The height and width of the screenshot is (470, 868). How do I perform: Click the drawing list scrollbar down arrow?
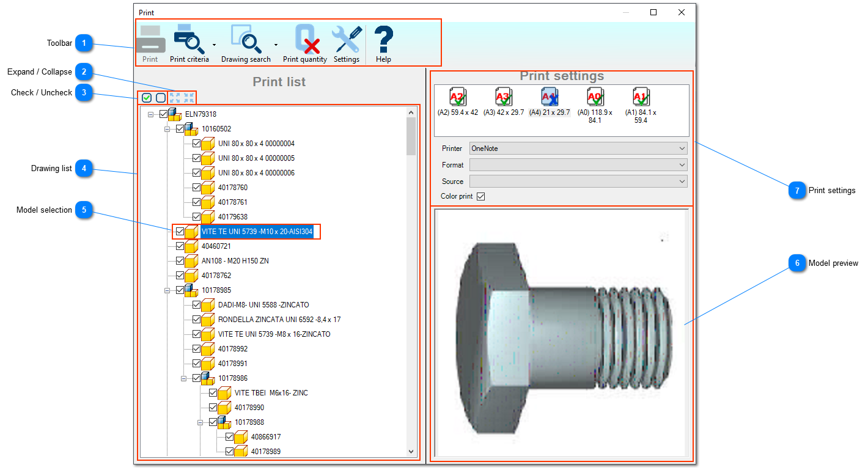click(x=411, y=452)
